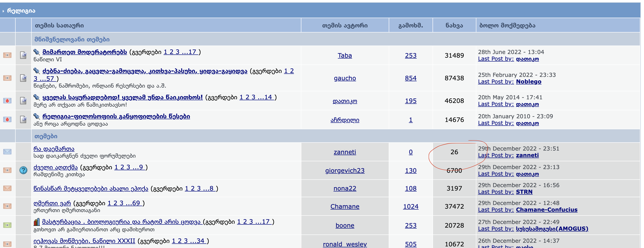Screen dimensions: 644x248
Task: Open author profile Chamane
Action: tap(344, 206)
